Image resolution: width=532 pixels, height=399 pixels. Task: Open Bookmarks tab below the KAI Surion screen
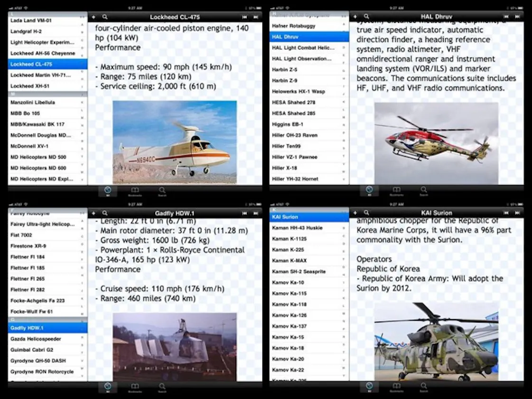(x=397, y=387)
